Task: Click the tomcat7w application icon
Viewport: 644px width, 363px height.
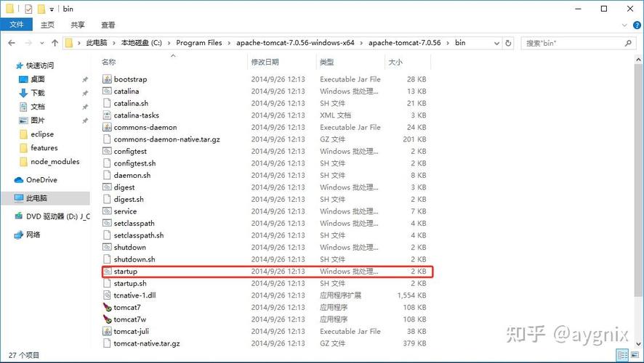Action: click(107, 319)
